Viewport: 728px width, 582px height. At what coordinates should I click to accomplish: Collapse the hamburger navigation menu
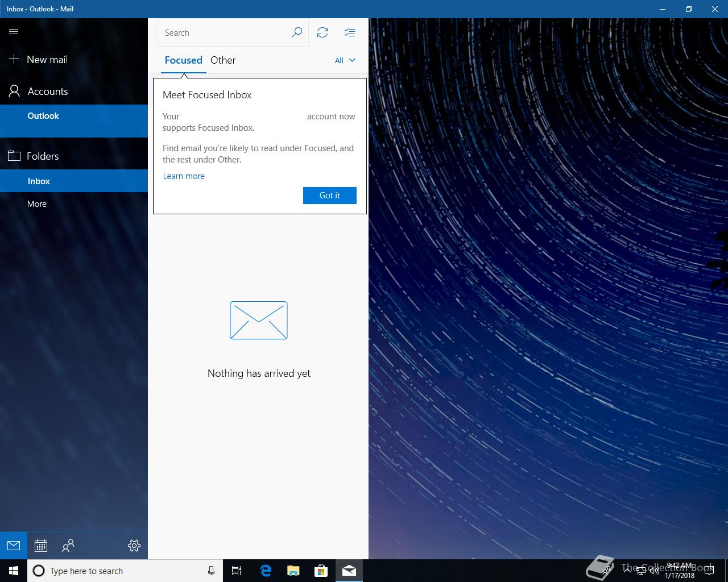[x=14, y=32]
